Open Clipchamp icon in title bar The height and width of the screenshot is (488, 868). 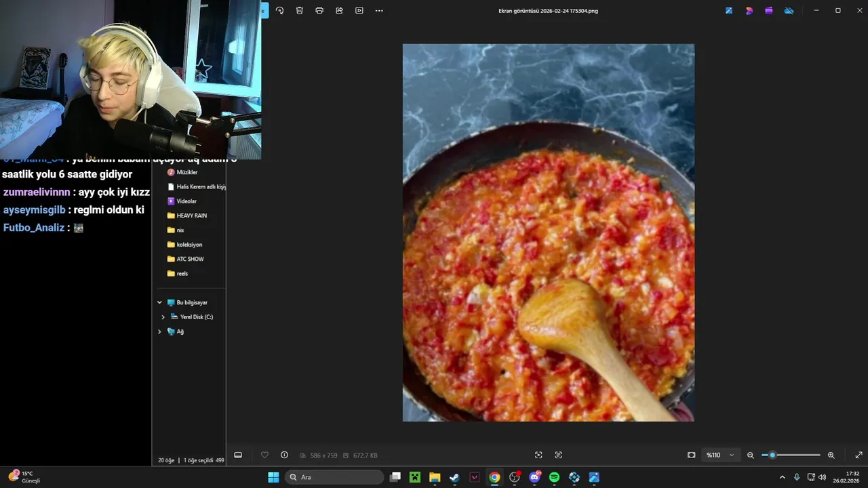pos(769,11)
